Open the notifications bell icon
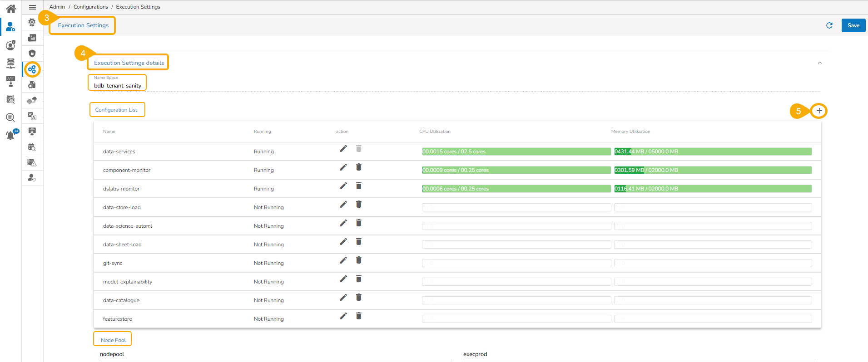 (x=10, y=135)
